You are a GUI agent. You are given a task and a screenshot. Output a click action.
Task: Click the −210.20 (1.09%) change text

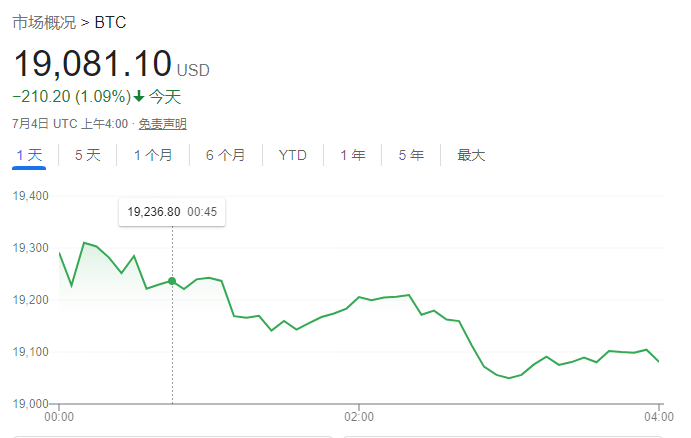[71, 97]
